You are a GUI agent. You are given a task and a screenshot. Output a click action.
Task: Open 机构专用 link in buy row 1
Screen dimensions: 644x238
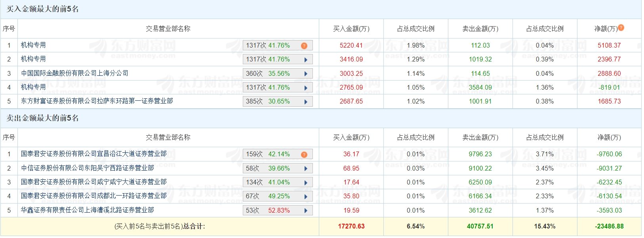[33, 45]
